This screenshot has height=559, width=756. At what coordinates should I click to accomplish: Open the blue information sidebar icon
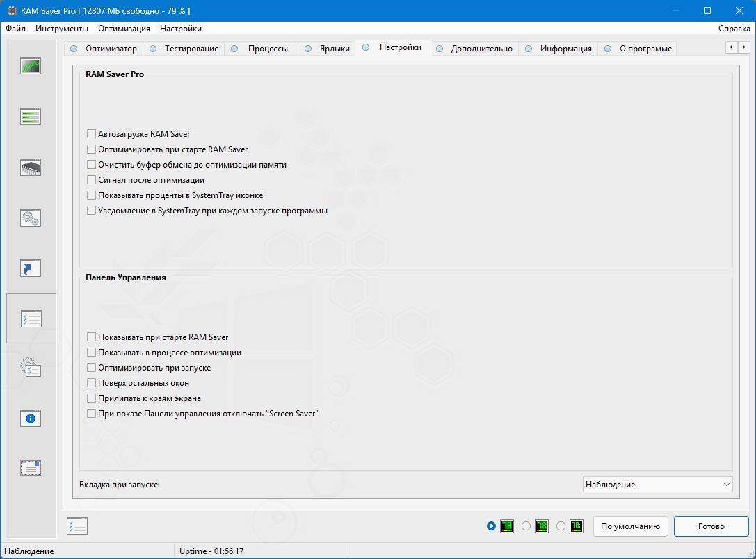point(31,419)
